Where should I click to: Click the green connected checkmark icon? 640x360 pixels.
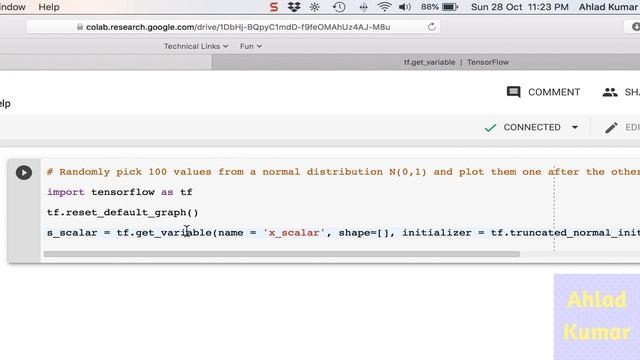(x=490, y=128)
